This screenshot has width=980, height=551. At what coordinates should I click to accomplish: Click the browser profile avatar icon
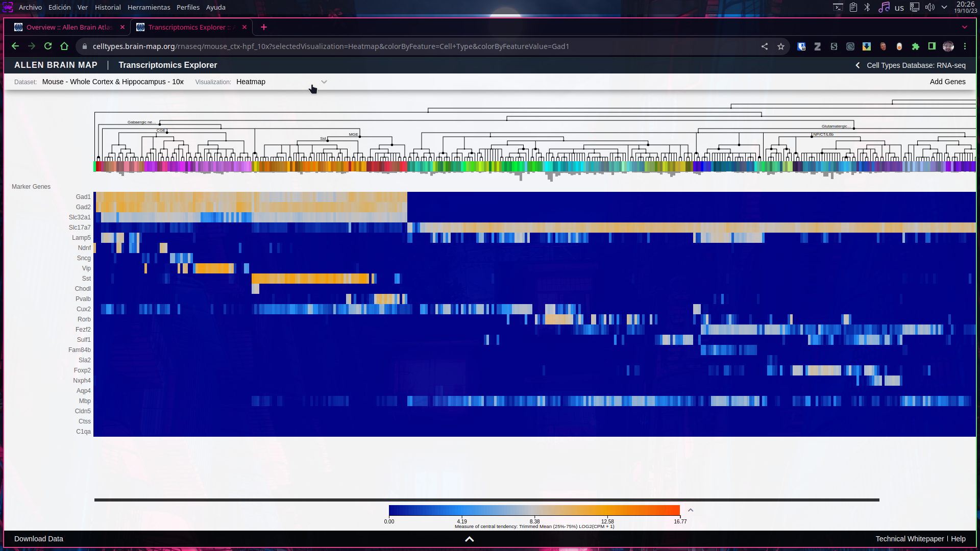[948, 46]
